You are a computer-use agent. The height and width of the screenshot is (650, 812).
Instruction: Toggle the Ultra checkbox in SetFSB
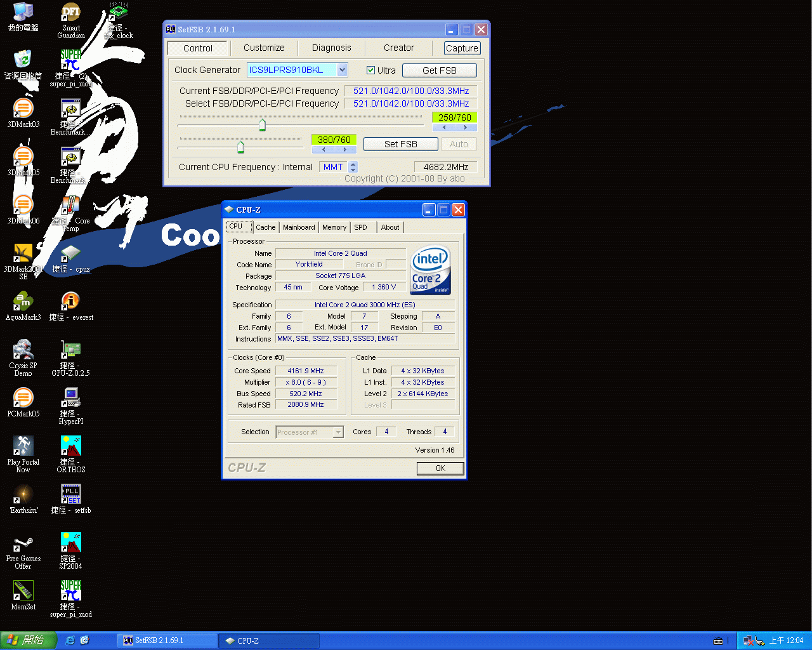pyautogui.click(x=370, y=70)
